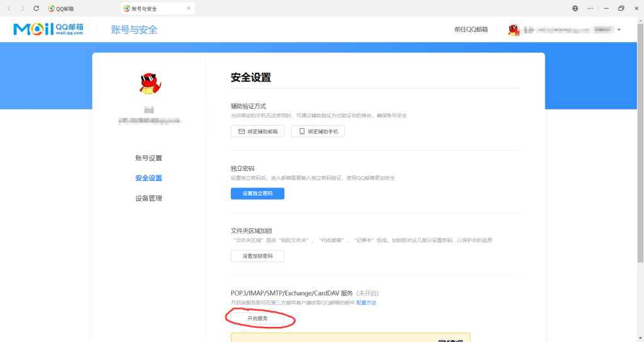Open 设备管理 in the sidebar
The width and height of the screenshot is (644, 342).
148,198
